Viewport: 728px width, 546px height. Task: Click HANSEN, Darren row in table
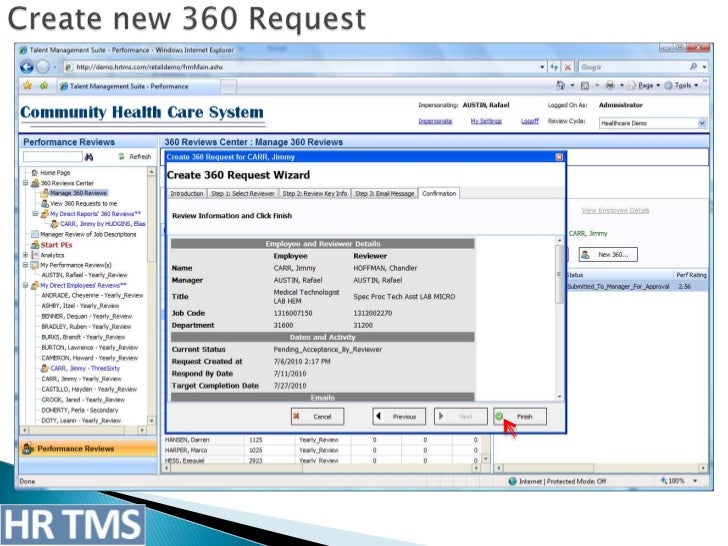pyautogui.click(x=323, y=440)
